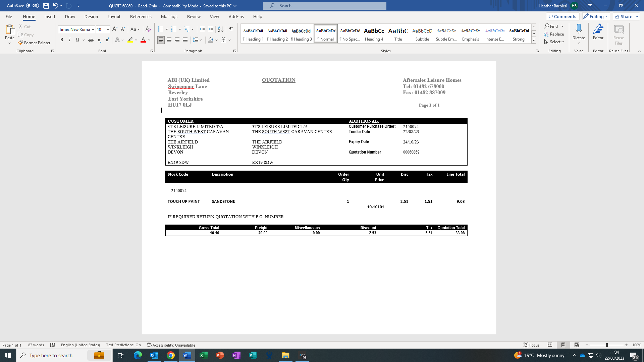
Task: Click Clear All Formatting icon
Action: pos(148,29)
